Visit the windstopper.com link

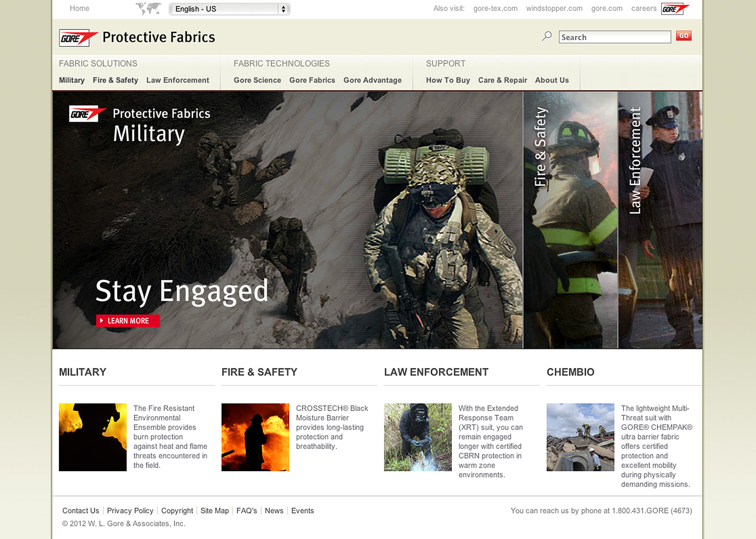(x=554, y=8)
